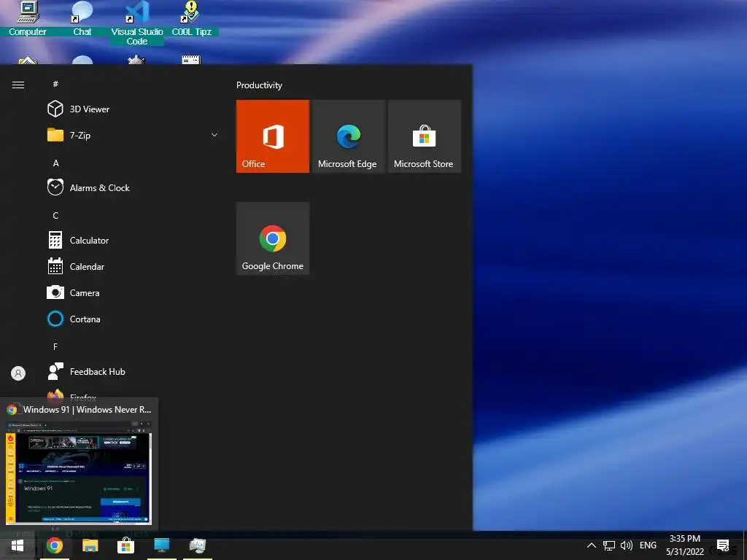Open the user account icon in Start sidebar
This screenshot has width=747, height=560.
pos(18,373)
